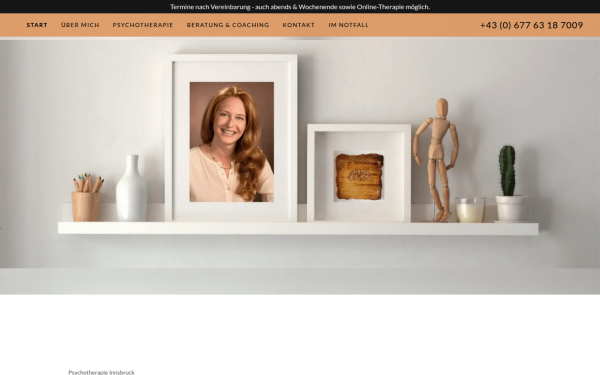Click the framed portrait photo of the woman
This screenshot has width=600, height=375.
(232, 142)
